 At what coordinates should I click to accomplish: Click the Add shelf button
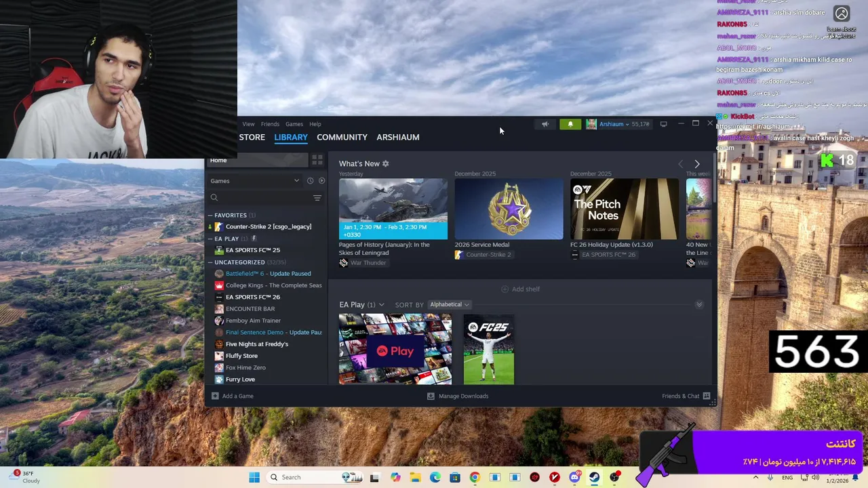pyautogui.click(x=520, y=289)
